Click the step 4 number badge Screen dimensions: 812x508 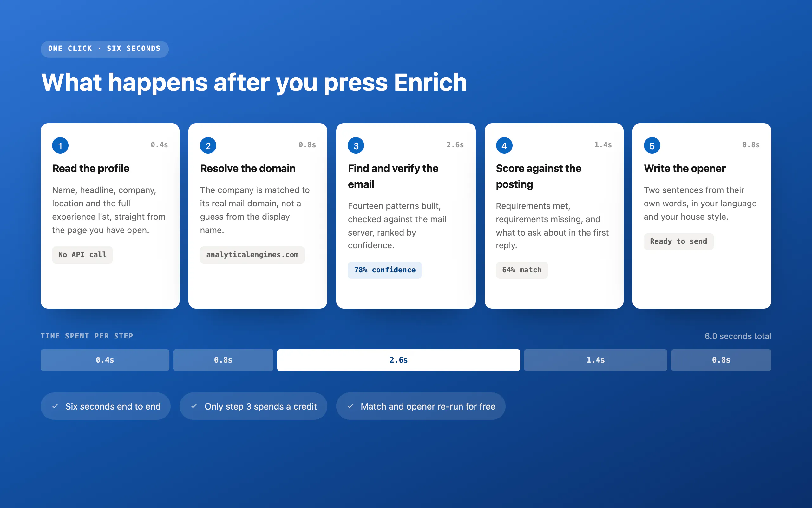504,145
